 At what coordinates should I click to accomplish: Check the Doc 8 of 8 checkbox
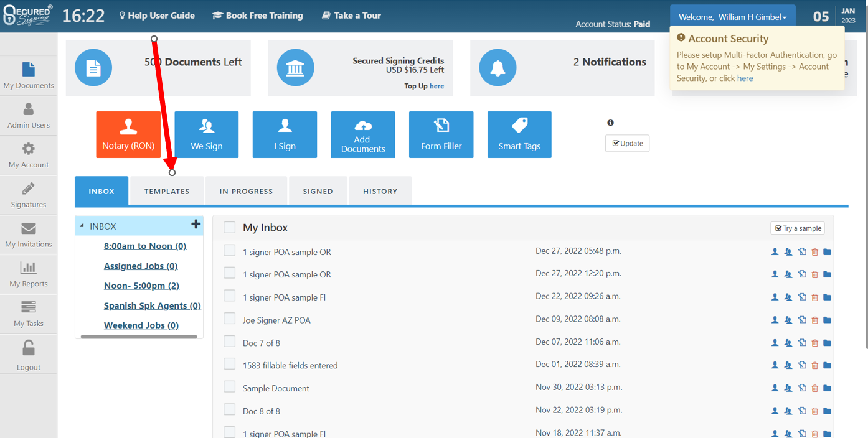(x=230, y=409)
